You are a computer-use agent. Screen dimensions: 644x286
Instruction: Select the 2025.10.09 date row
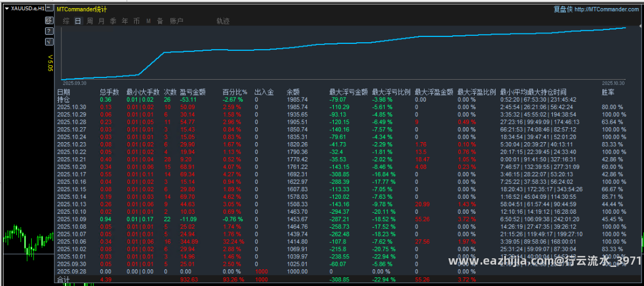click(72, 220)
